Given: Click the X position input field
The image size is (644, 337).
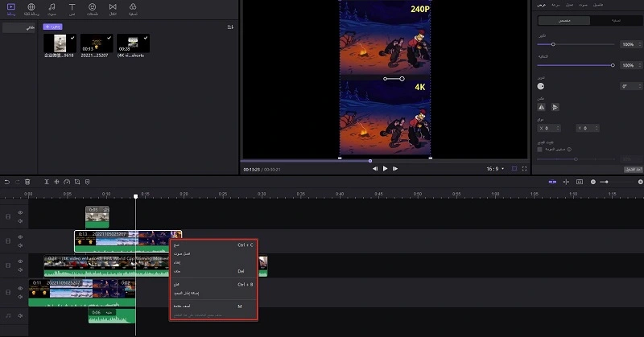Looking at the screenshot, I should (549, 129).
